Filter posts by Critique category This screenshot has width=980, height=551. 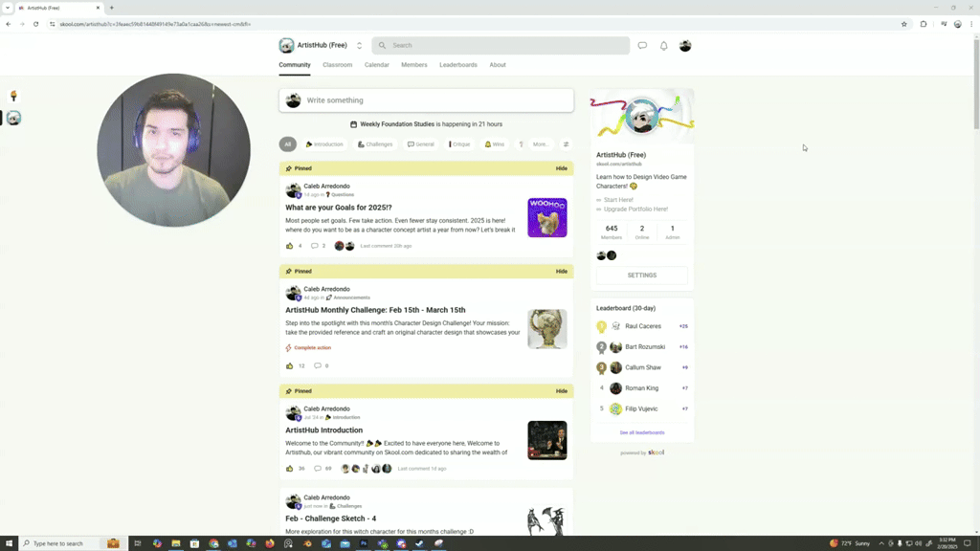pos(459,144)
